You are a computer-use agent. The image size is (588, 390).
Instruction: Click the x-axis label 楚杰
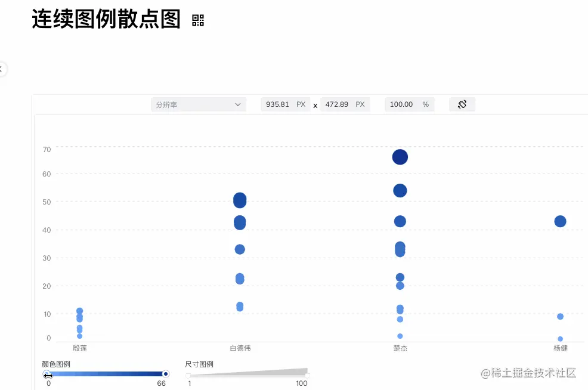coord(401,348)
